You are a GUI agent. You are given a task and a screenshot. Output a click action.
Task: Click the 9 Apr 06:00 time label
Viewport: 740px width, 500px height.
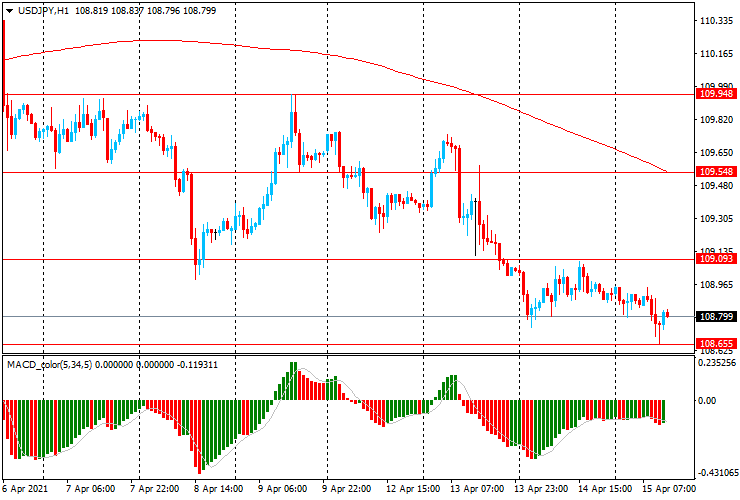click(x=283, y=488)
